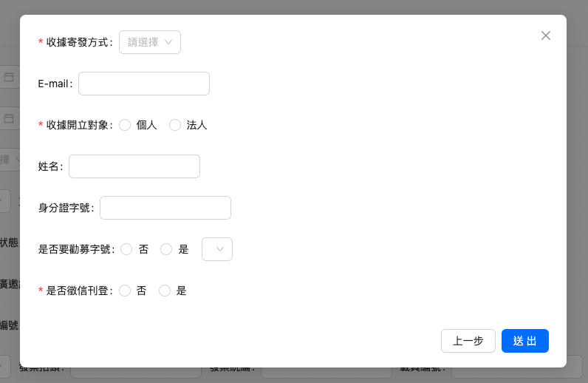Submit the form with 送出 button

click(x=524, y=341)
